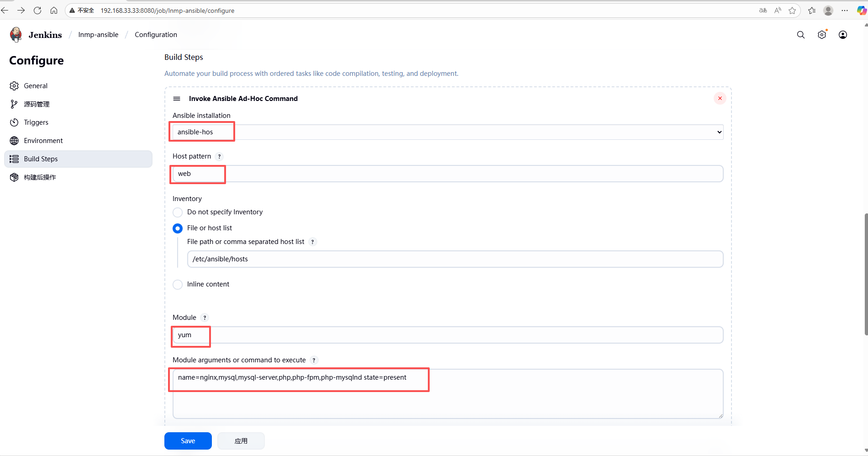Open the translate page icon
This screenshot has height=456, width=868.
(763, 11)
